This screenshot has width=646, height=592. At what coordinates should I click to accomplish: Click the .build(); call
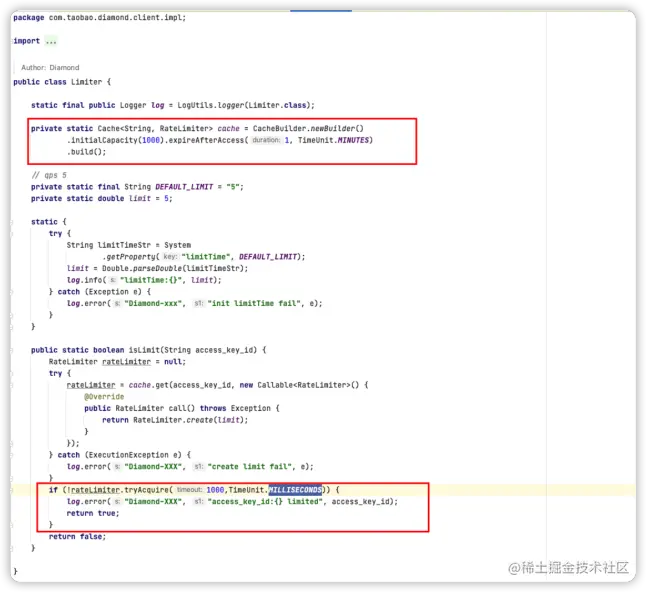tap(86, 152)
